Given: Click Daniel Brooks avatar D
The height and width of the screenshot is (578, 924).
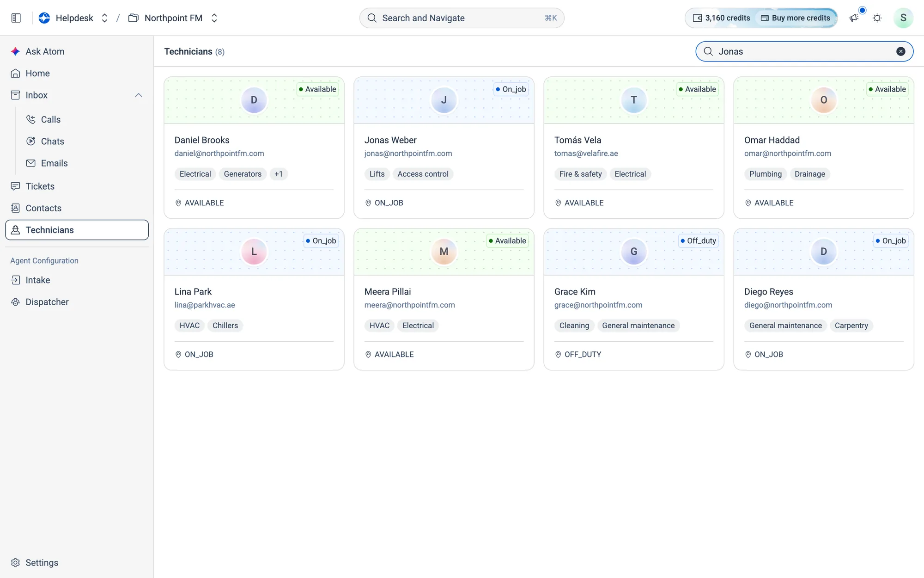Looking at the screenshot, I should 254,100.
